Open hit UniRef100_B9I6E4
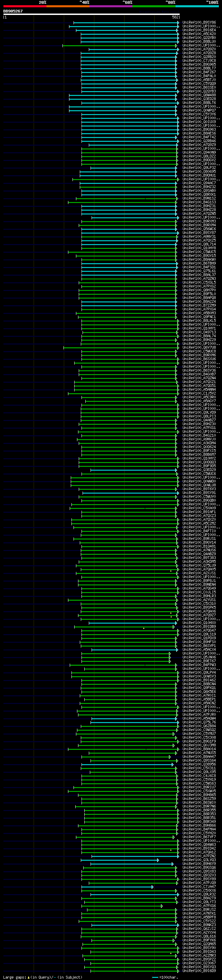 coord(199,30)
